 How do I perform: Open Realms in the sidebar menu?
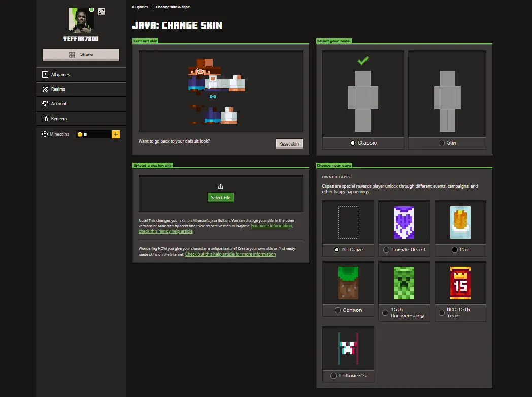pyautogui.click(x=81, y=89)
